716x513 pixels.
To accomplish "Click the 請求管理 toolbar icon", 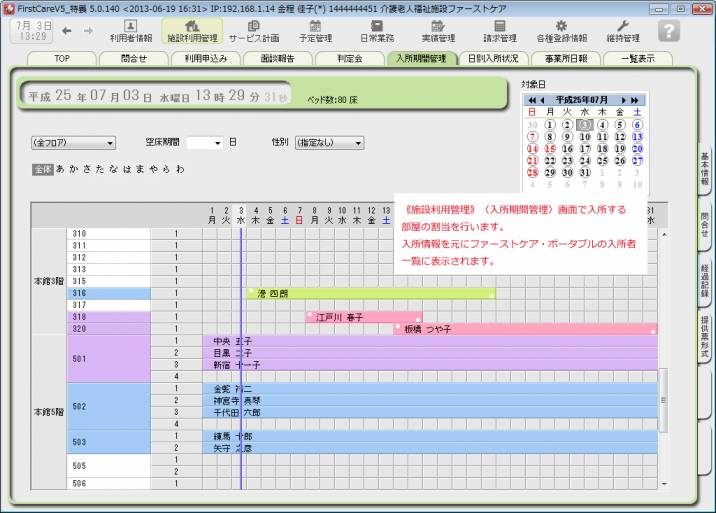I will (x=500, y=30).
